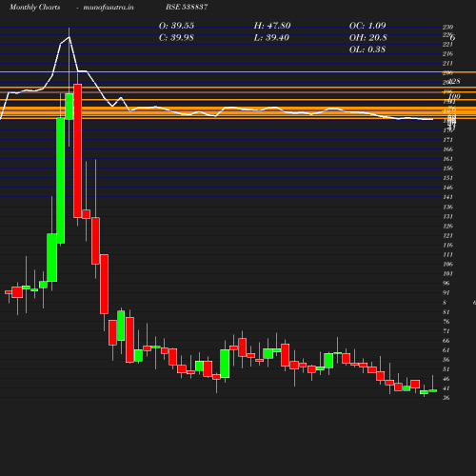Image resolution: width=476 pixels, height=476 pixels.
Task: Click the 96 price axis label
Action: tap(446, 284)
